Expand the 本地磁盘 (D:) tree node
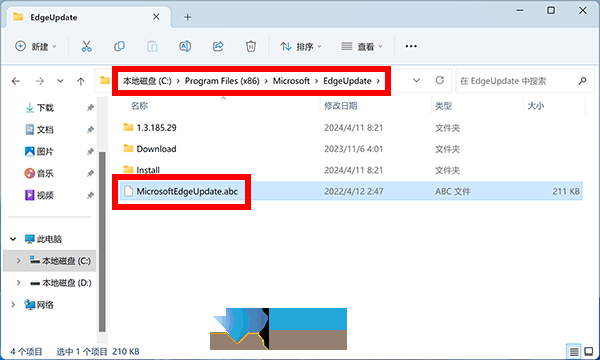 click(18, 283)
